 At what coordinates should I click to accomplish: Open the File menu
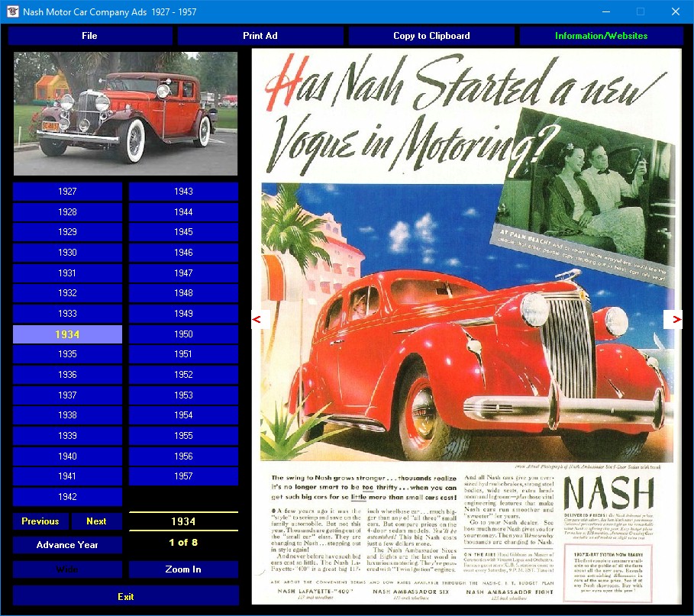(x=90, y=36)
